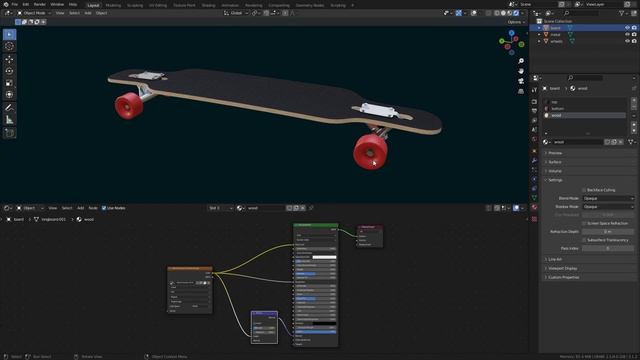Select the Transform tool in viewport toolbar

[x=9, y=95]
